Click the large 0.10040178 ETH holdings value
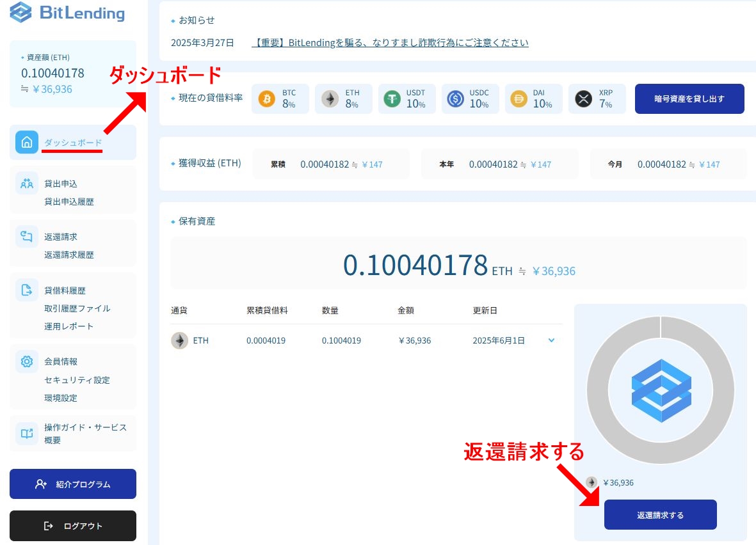Screen dimensions: 756x545 tap(415, 265)
